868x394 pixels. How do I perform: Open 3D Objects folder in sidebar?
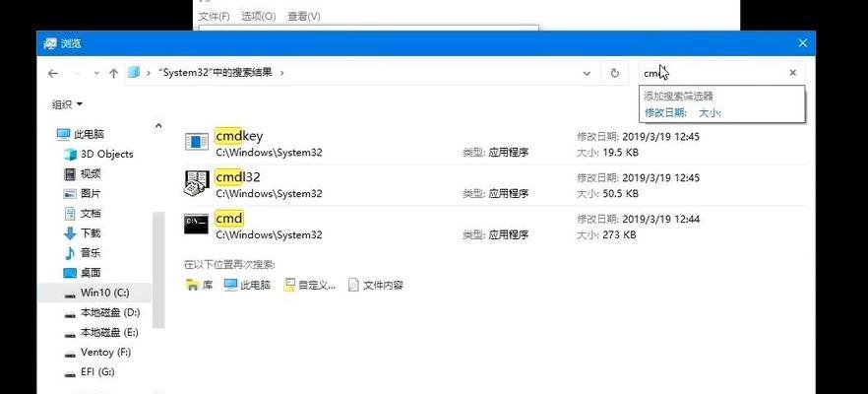click(x=98, y=154)
